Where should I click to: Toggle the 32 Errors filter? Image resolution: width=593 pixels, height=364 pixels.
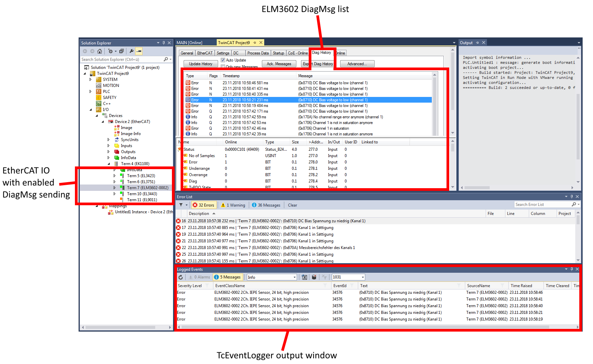pyautogui.click(x=203, y=205)
